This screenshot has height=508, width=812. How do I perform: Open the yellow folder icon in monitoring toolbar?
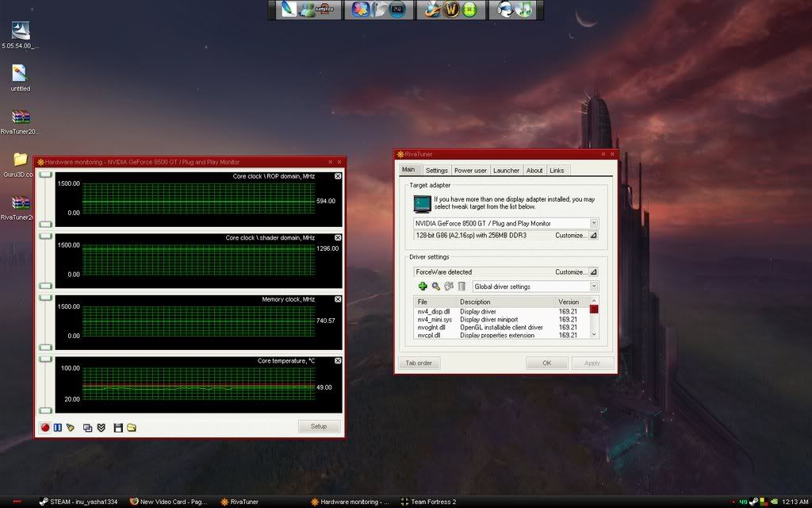(132, 428)
